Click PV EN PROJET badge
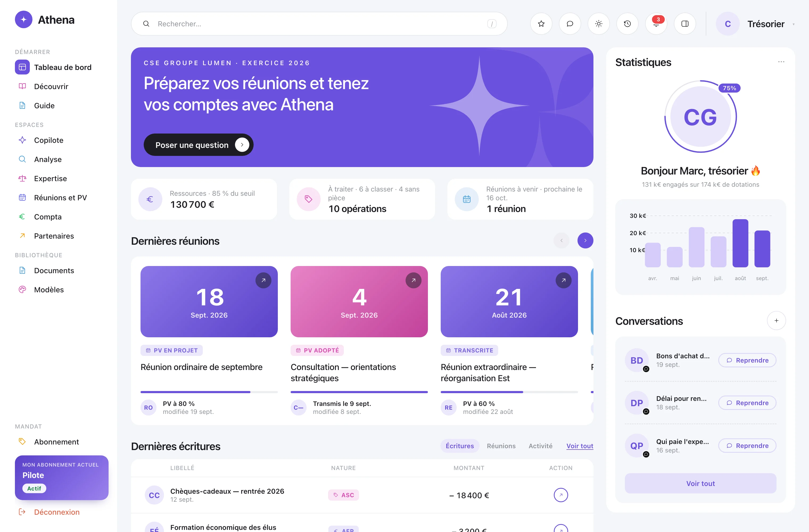Viewport: 809px width, 532px height. [172, 350]
